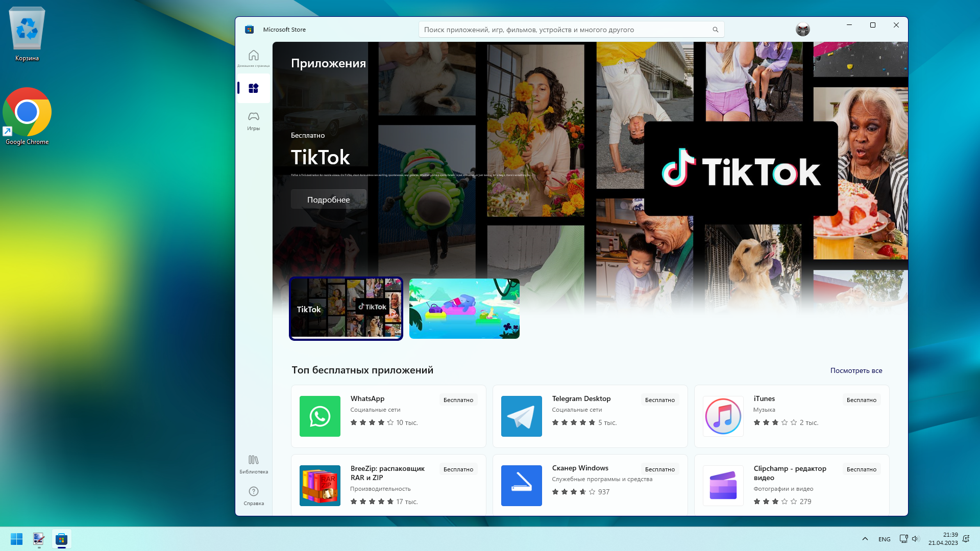Viewport: 980px width, 551px height.
Task: Click the Подробнее button for TikTok
Action: click(329, 199)
